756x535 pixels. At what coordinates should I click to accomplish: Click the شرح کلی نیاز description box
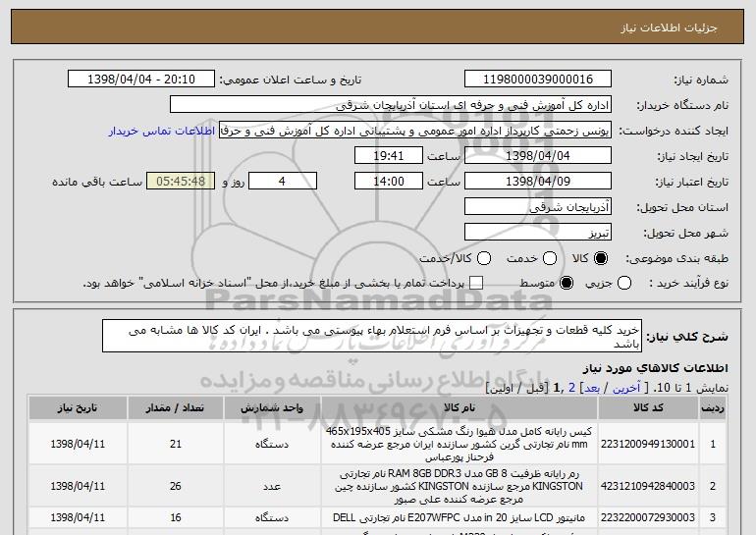pos(372,336)
